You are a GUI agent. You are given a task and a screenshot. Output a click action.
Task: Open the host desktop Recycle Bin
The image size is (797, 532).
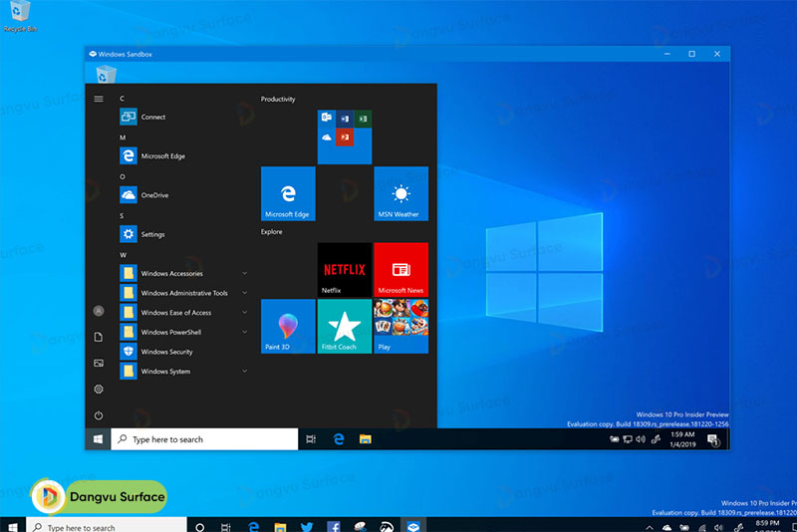click(x=20, y=16)
